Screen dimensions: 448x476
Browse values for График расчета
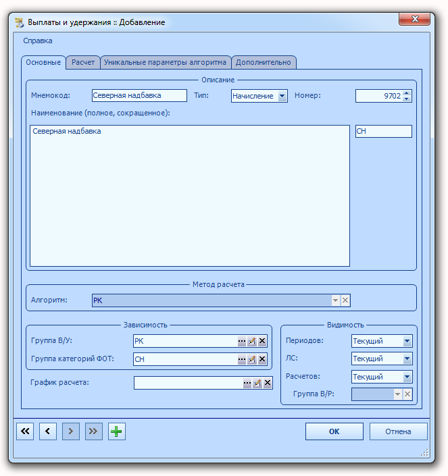247,383
